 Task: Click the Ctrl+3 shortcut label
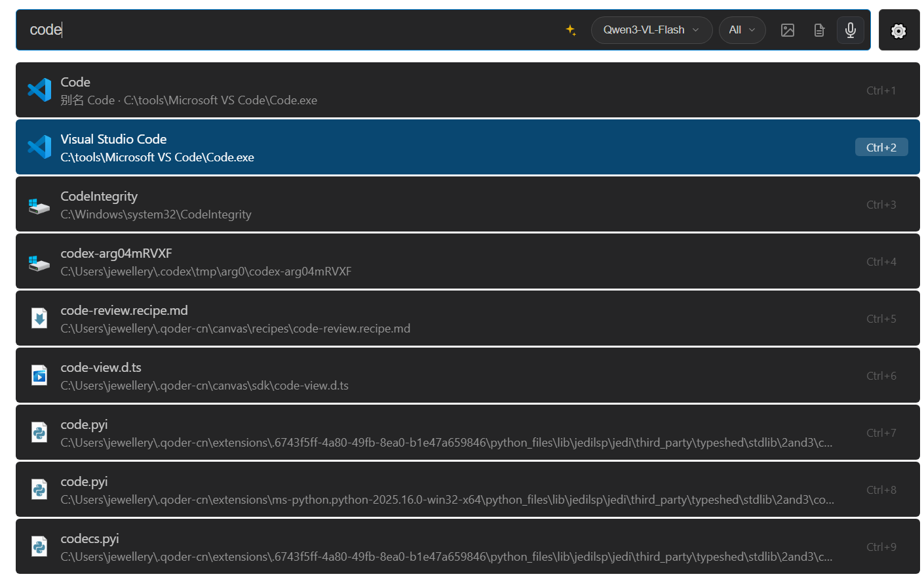tap(881, 205)
